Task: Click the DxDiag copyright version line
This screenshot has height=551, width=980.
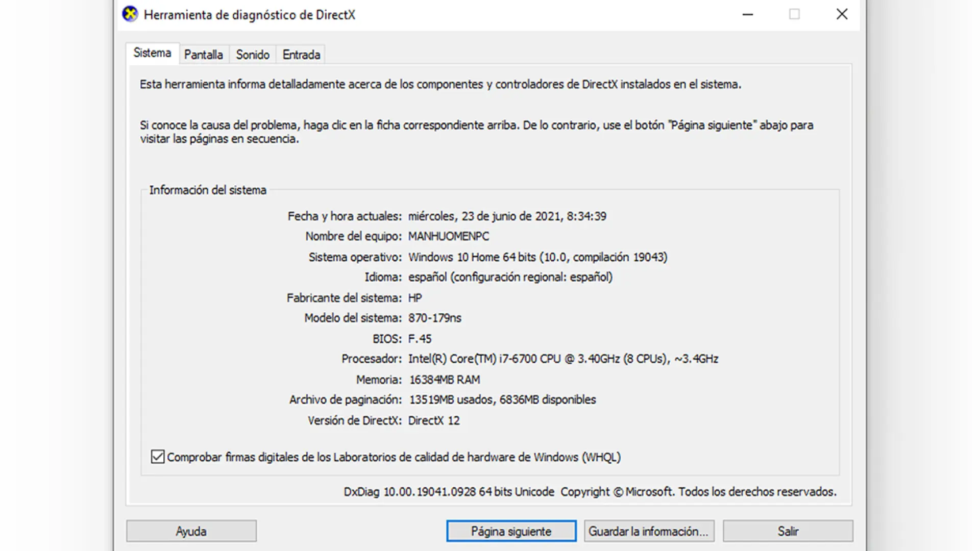Action: 590,492
